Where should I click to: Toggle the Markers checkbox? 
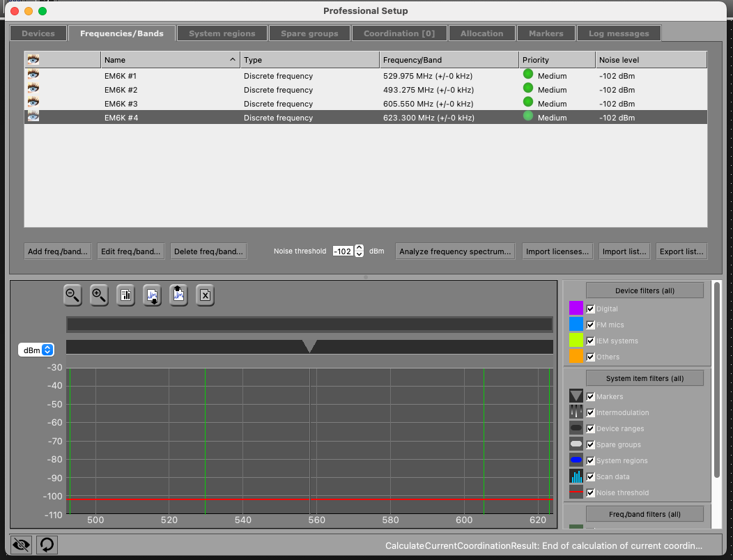pyautogui.click(x=590, y=396)
